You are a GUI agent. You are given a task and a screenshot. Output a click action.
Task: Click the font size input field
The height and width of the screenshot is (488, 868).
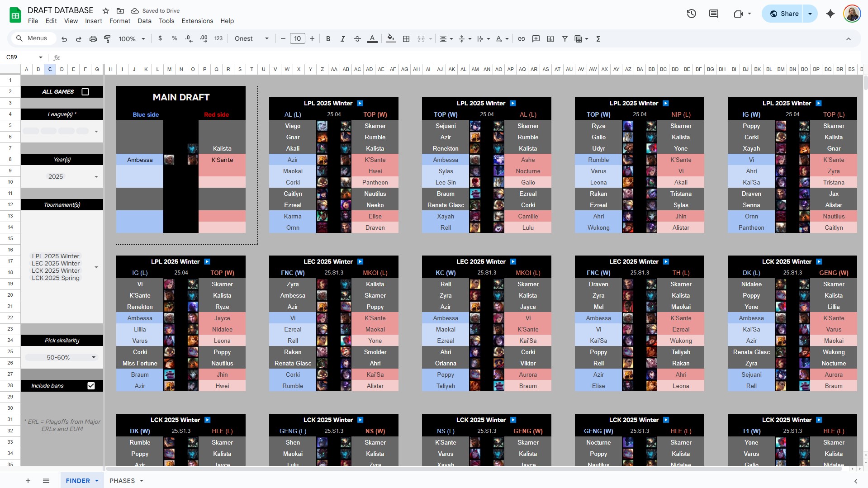298,39
